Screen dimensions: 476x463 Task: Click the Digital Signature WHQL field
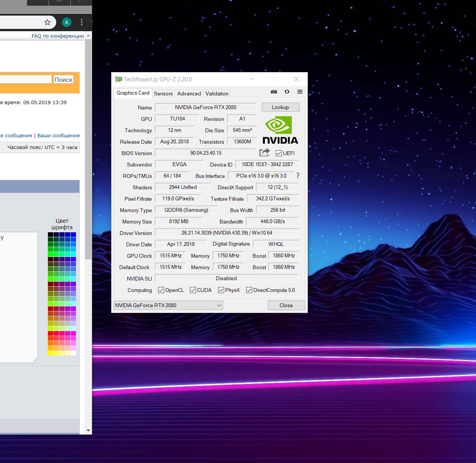pos(276,244)
